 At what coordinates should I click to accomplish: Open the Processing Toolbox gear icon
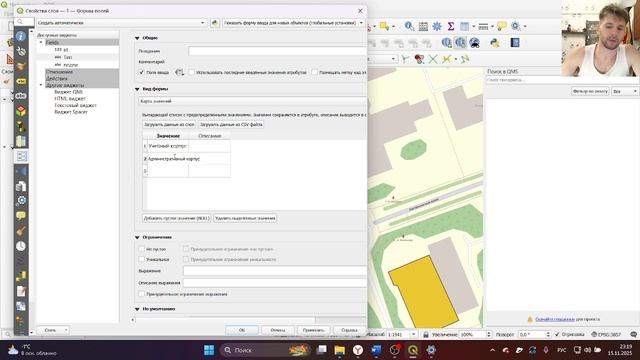click(x=437, y=27)
